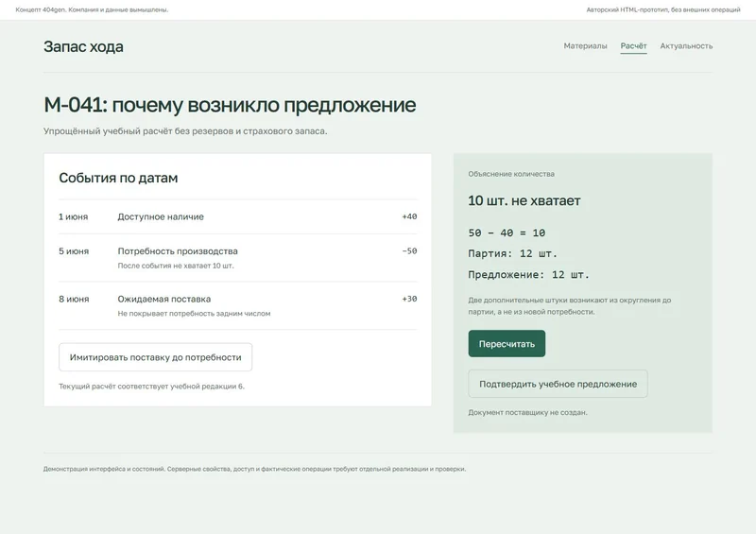The height and width of the screenshot is (534, 756).
Task: Select the Потребность производства event row
Action: [238, 258]
